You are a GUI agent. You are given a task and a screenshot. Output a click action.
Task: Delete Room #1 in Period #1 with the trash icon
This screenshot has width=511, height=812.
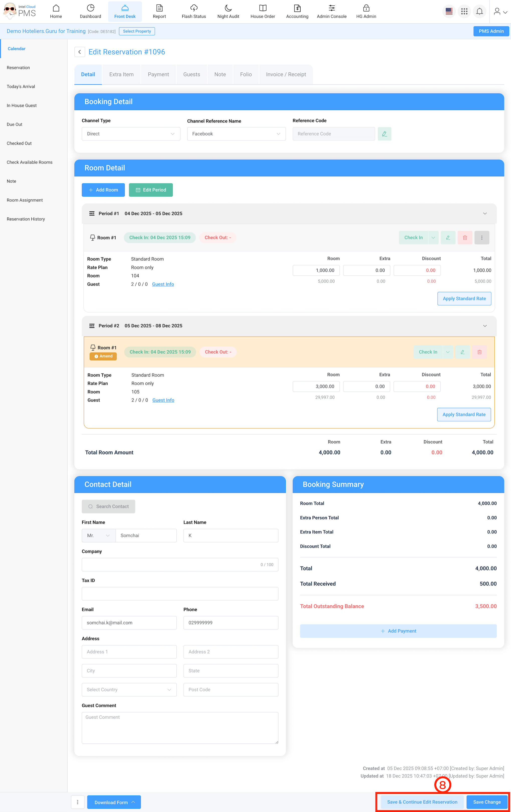(465, 238)
